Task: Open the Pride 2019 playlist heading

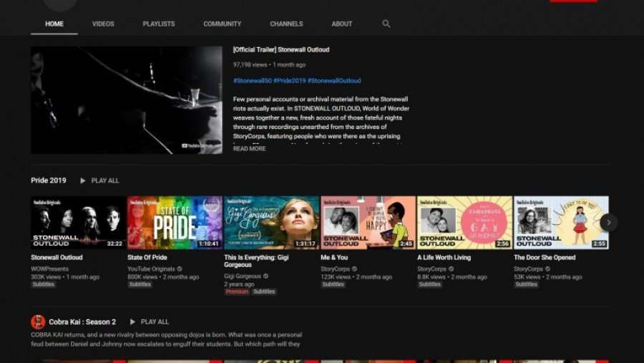Action: pos(49,180)
